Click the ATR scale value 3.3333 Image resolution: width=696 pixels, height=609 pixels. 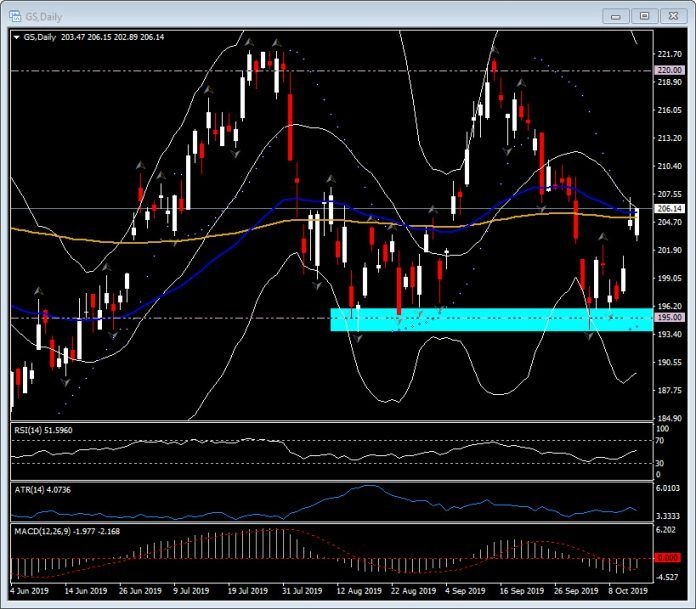coord(668,516)
